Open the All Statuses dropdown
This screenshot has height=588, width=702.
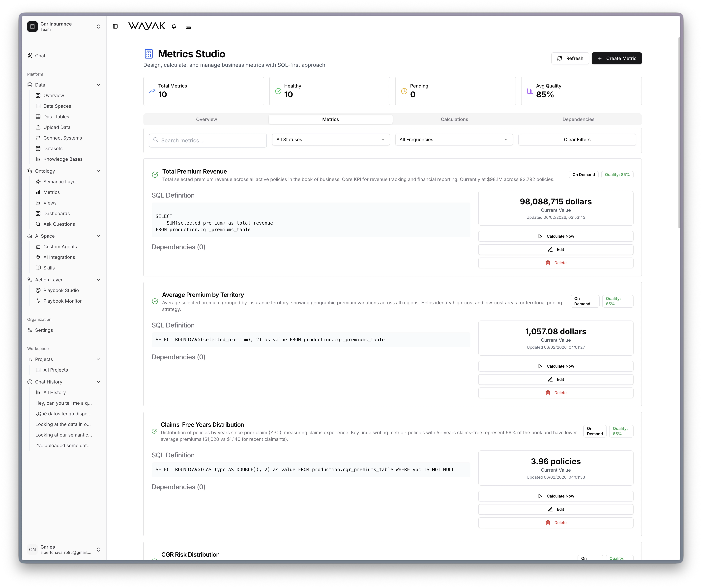coord(330,139)
